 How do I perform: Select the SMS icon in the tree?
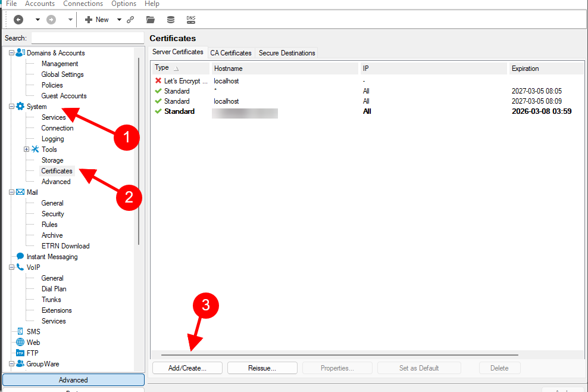[20, 332]
